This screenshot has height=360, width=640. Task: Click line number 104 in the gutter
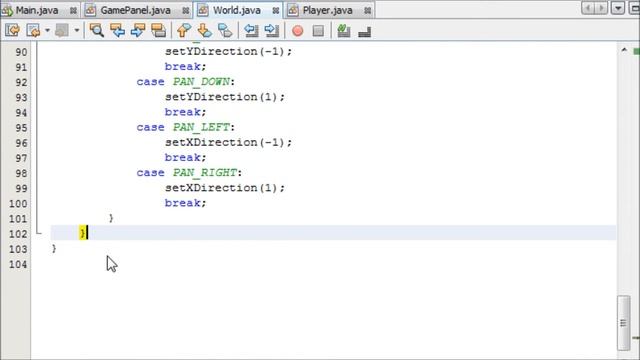(18, 264)
